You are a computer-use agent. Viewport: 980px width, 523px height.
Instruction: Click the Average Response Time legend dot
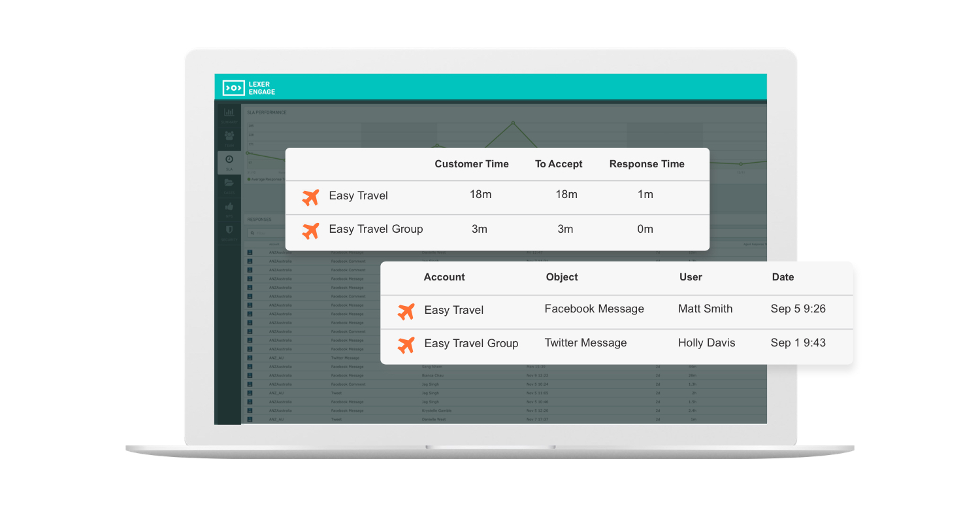(x=249, y=179)
